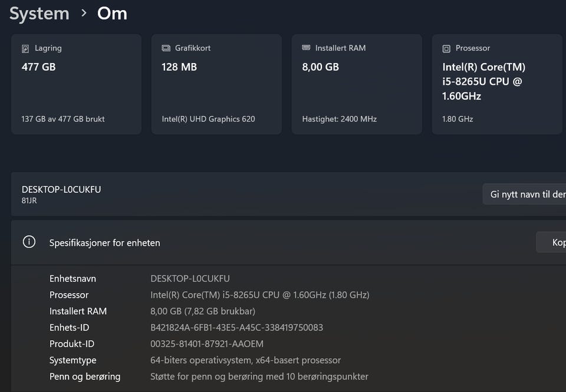Click the Systemtype 64-biters value
Image resolution: width=566 pixels, height=392 pixels.
(x=245, y=360)
